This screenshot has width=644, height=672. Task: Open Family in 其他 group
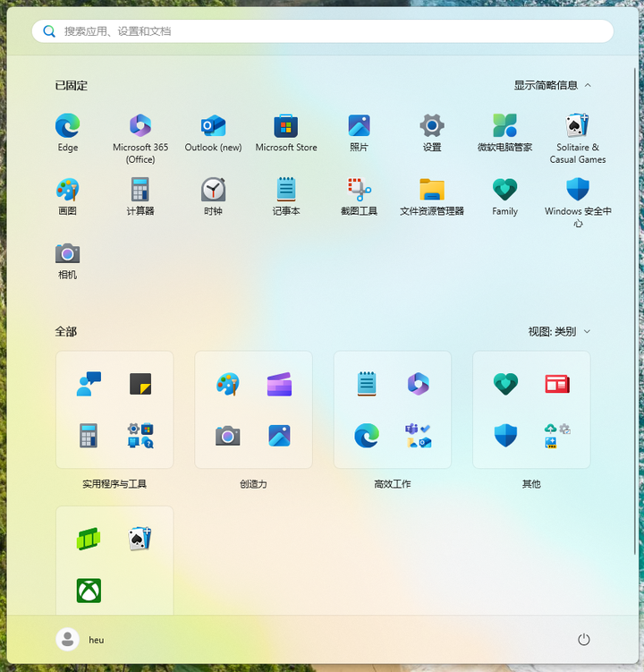point(505,384)
